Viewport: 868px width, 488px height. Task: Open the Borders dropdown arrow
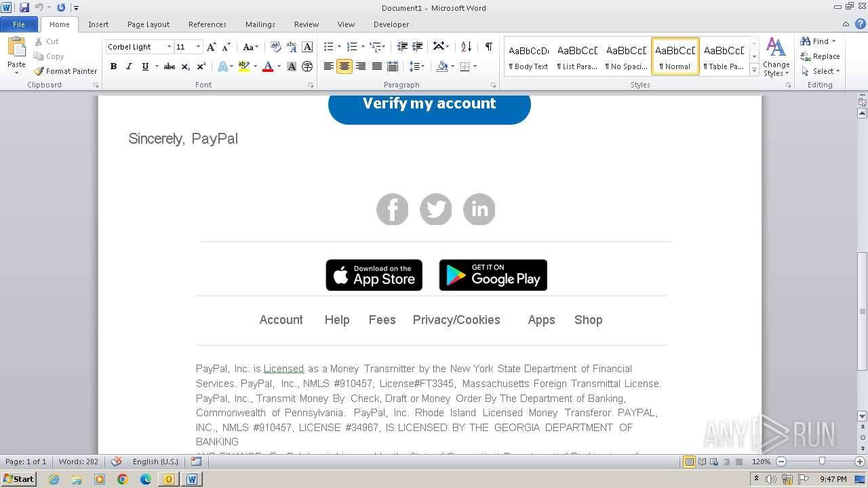pyautogui.click(x=475, y=66)
